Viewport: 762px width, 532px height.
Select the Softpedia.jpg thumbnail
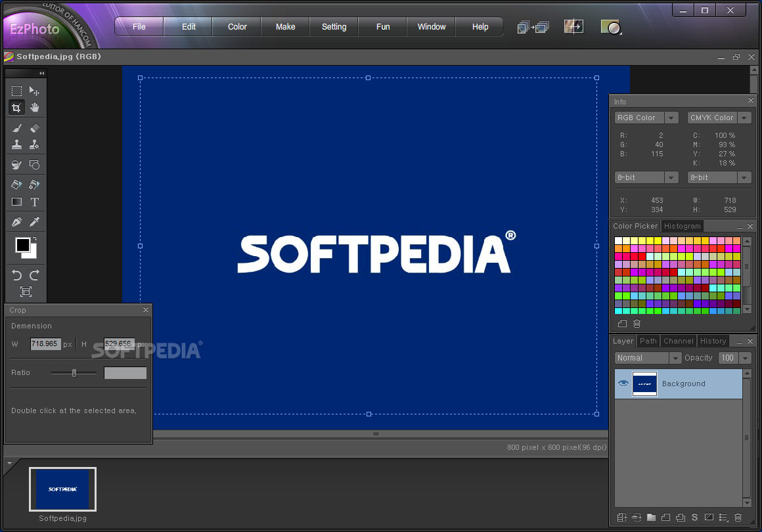(x=62, y=489)
